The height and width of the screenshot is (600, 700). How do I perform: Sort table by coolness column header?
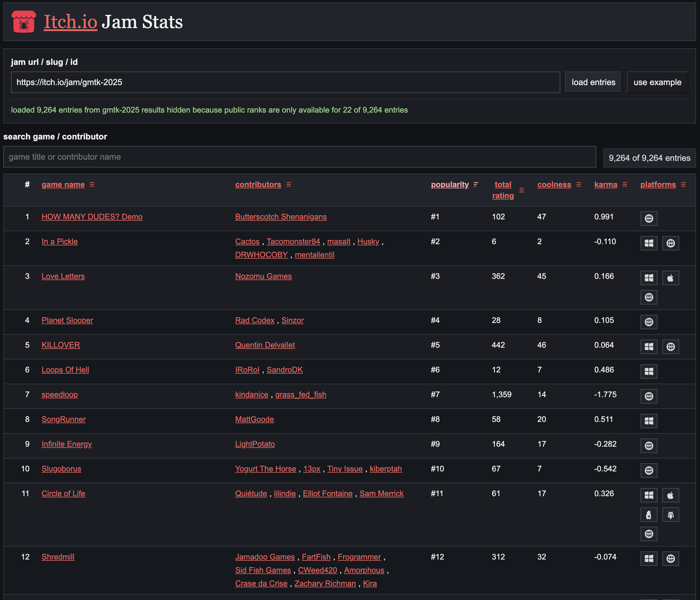pos(554,185)
